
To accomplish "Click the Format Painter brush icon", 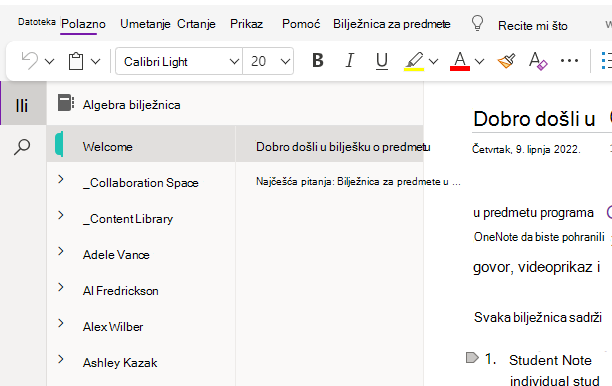I will pyautogui.click(x=507, y=61).
